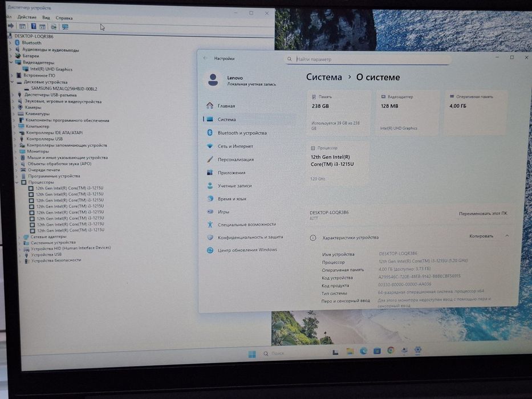Viewport: 532px width, 399px height.
Task: Open Microsoft Edge from the taskbar
Action: point(363,351)
